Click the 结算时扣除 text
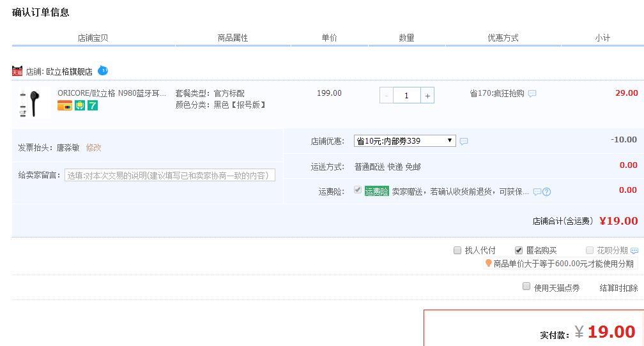Image resolution: width=644 pixels, height=346 pixels. tap(618, 288)
